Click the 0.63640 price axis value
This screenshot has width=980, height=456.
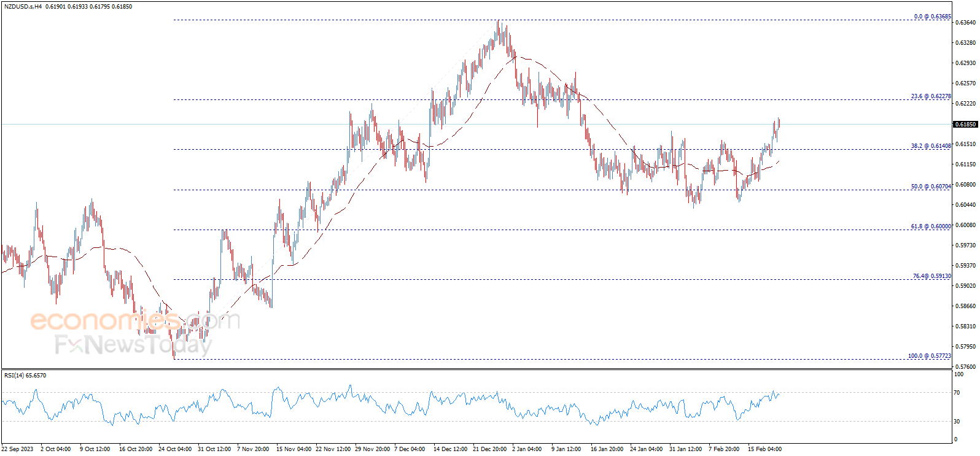click(966, 23)
